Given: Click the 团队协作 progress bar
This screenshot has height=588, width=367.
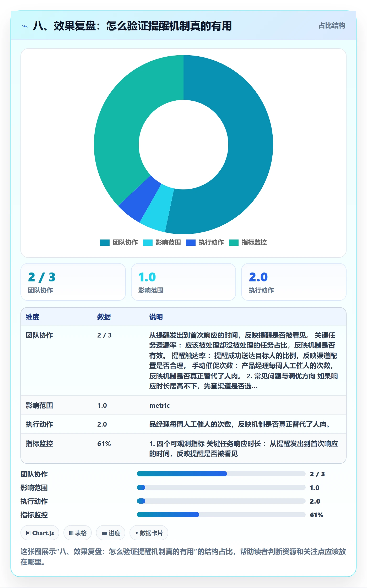Looking at the screenshot, I should point(221,474).
